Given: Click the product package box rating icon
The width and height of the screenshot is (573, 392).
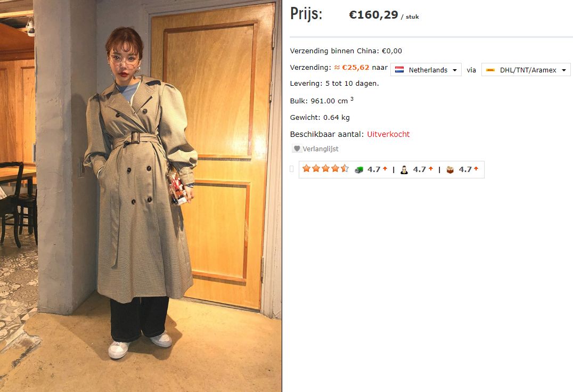Looking at the screenshot, I should (450, 169).
